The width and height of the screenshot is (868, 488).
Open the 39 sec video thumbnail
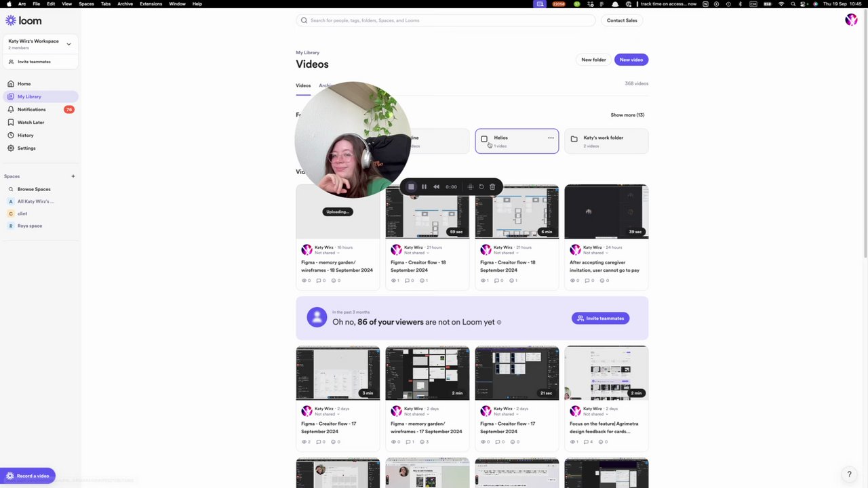coord(606,211)
